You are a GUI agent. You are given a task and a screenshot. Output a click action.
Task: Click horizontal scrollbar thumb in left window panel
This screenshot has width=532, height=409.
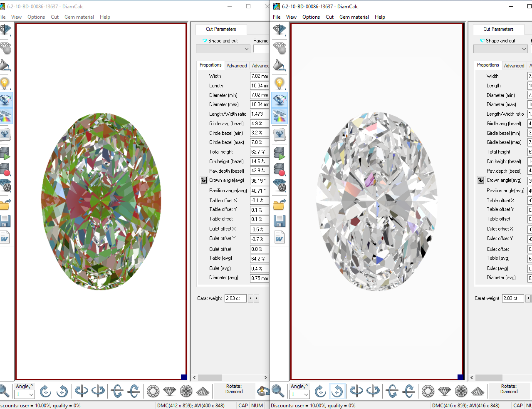[x=210, y=377]
